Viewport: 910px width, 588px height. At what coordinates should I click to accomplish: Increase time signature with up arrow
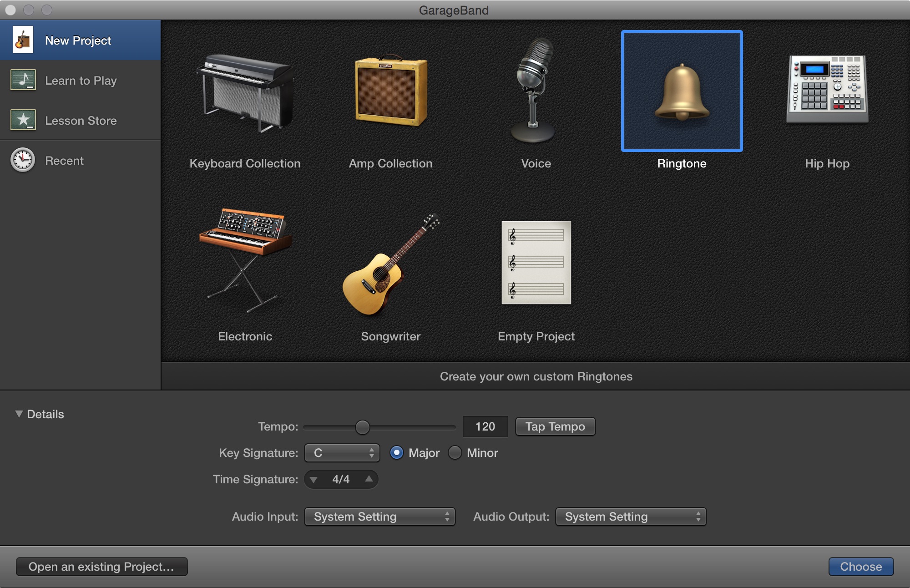pyautogui.click(x=369, y=479)
